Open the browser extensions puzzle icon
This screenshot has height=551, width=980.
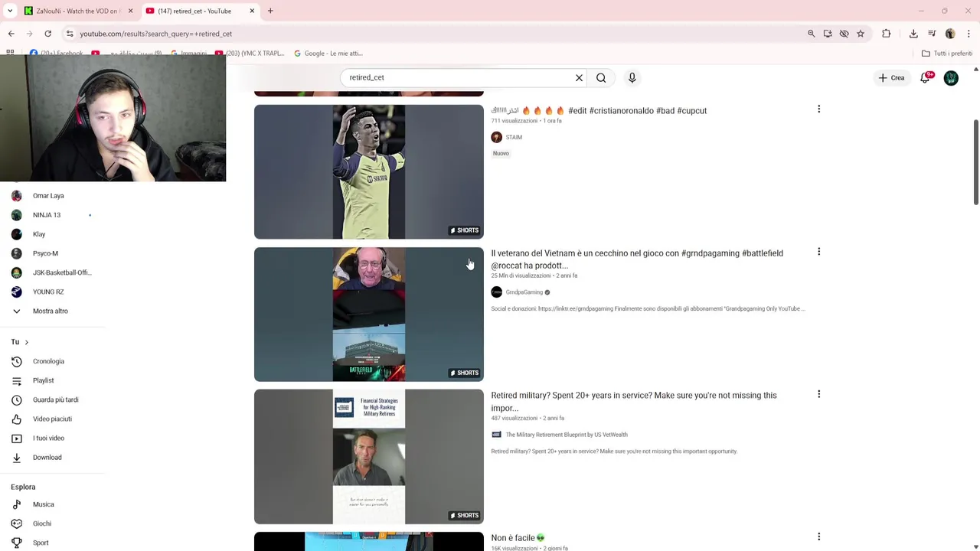[x=886, y=34]
